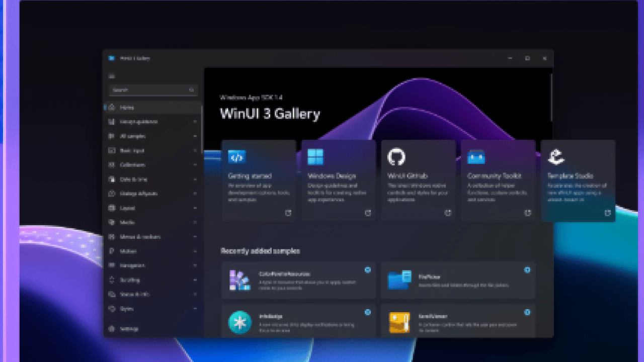The height and width of the screenshot is (362, 644).
Task: Open the Collections category icon
Action: [x=112, y=165]
